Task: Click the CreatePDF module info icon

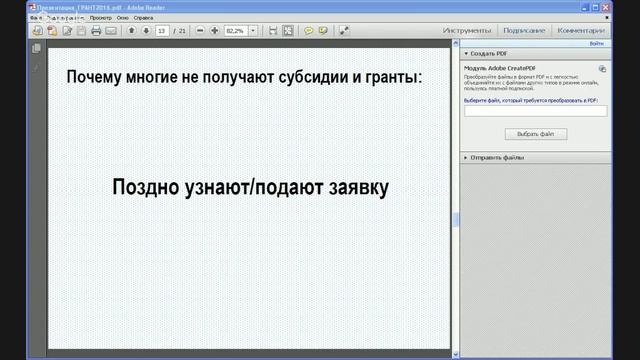Action: click(602, 69)
